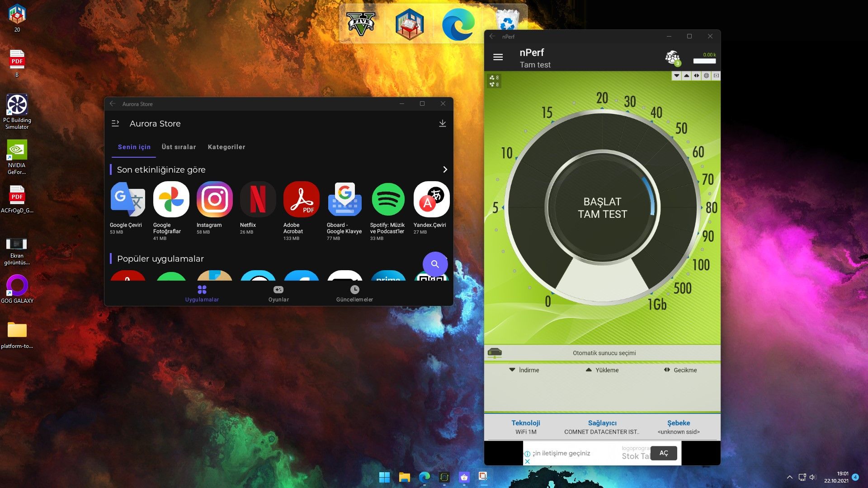Switch to the Üst sıralar tab

[x=179, y=147]
